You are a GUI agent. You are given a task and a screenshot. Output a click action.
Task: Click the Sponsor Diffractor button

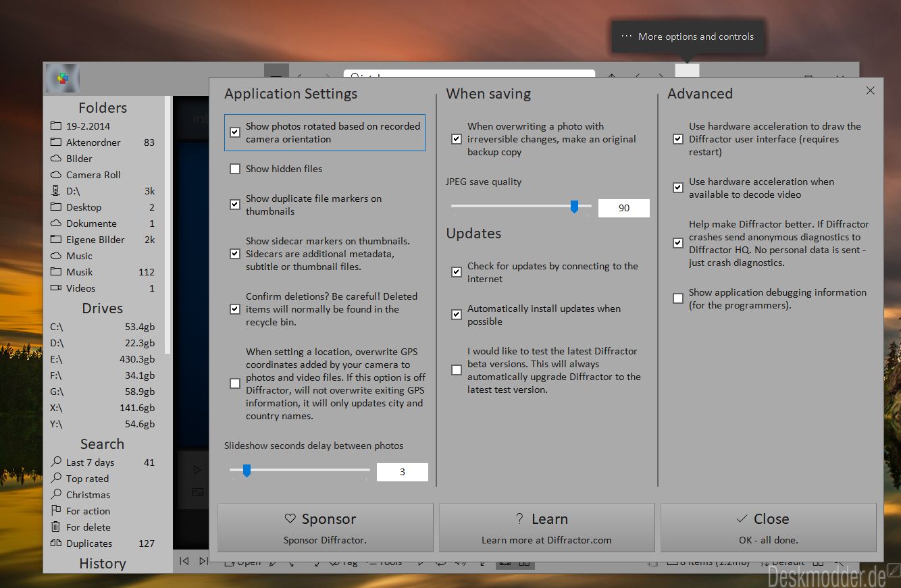coord(326,527)
